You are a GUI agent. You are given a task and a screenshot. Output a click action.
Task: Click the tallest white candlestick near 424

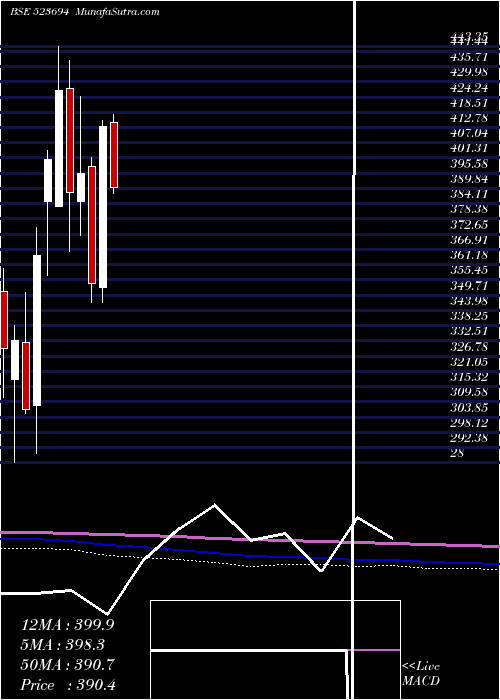coord(59,148)
